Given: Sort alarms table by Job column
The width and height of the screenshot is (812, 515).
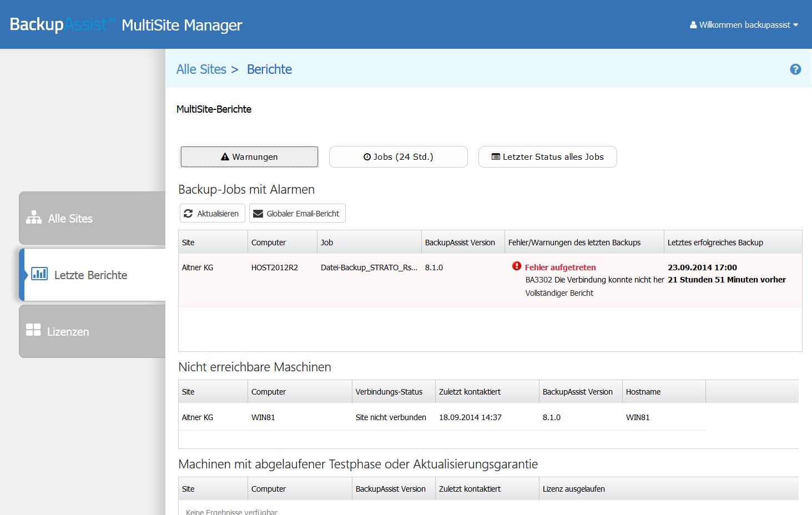Looking at the screenshot, I should (x=369, y=243).
